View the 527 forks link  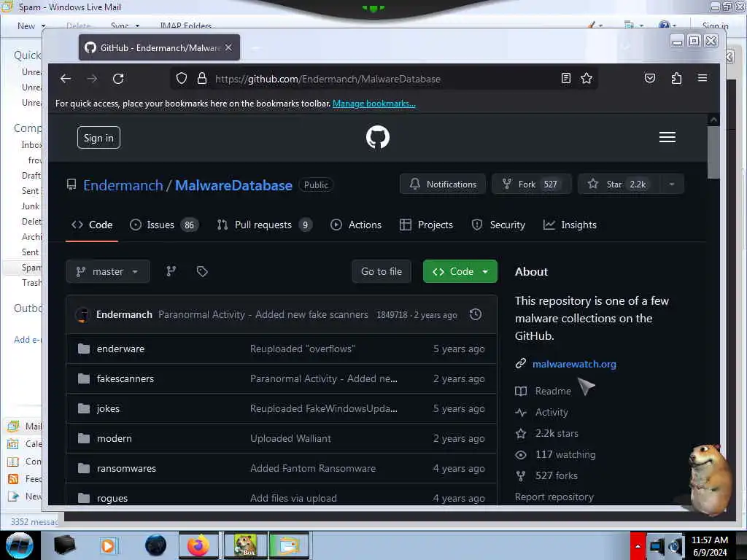[556, 475]
